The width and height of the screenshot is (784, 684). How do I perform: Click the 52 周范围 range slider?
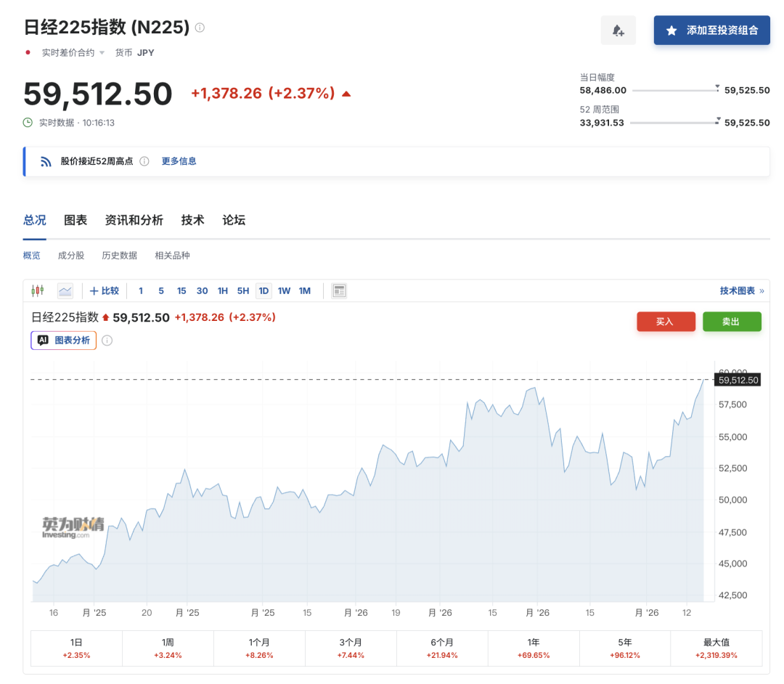click(674, 123)
